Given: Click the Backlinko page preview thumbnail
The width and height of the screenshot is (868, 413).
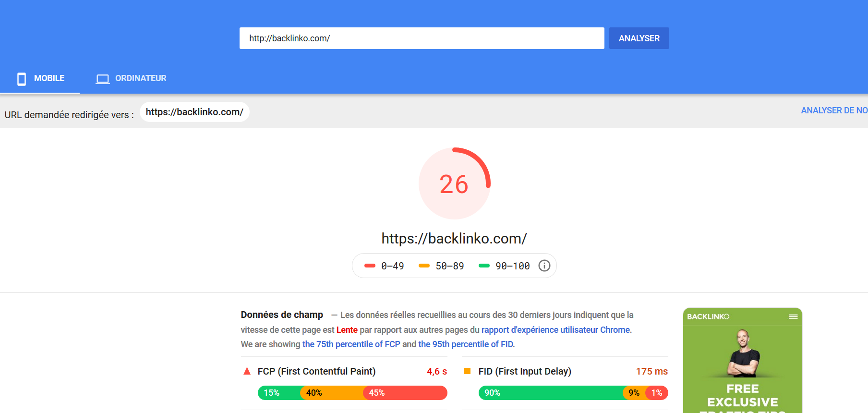Looking at the screenshot, I should pyautogui.click(x=743, y=361).
